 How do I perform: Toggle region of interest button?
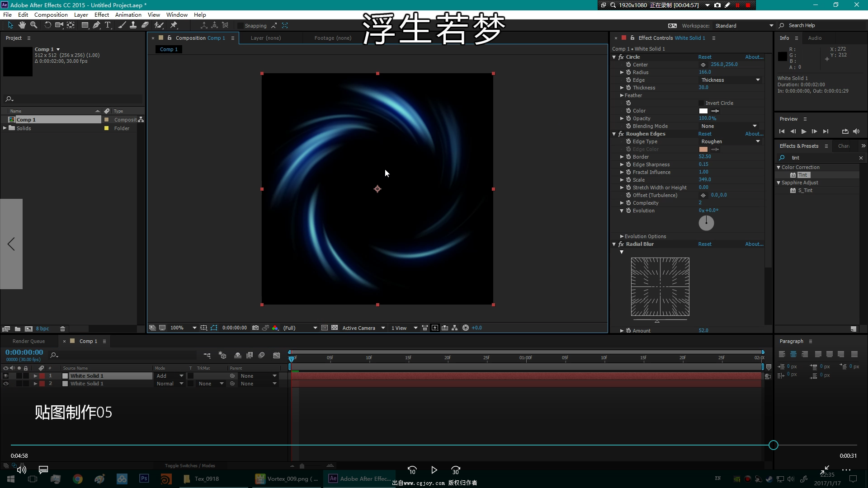325,328
